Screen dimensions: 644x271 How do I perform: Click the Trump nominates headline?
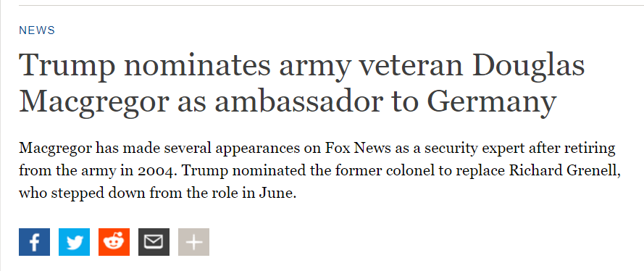[302, 83]
